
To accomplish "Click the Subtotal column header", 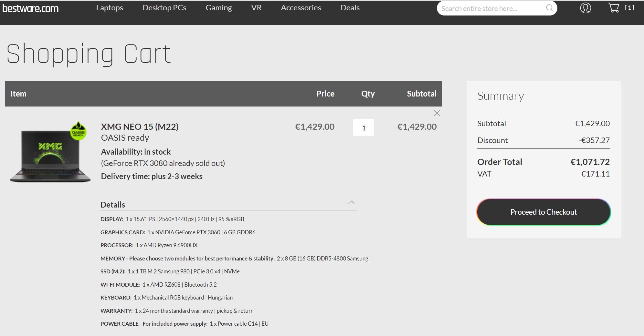I will [x=421, y=94].
